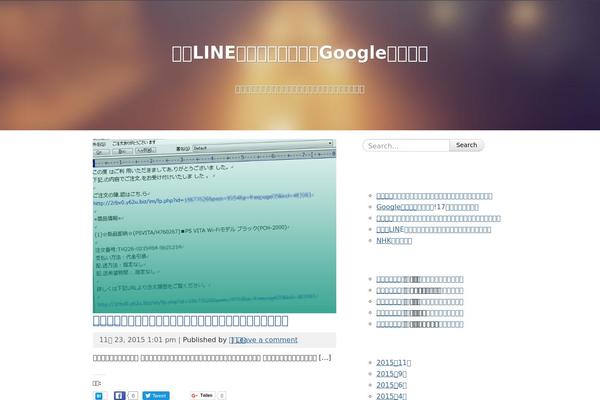
Task: Open the featured post screenshot thumbnail
Action: pyautogui.click(x=214, y=226)
